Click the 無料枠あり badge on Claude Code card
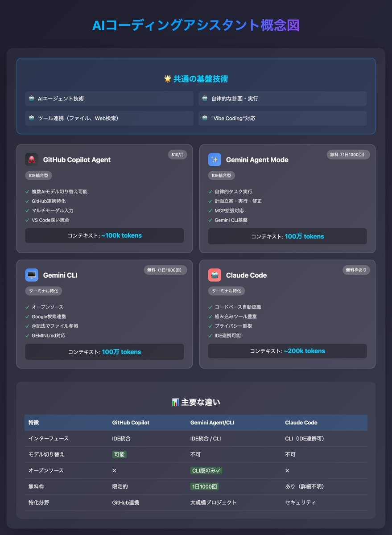This screenshot has height=535, width=392. point(356,270)
